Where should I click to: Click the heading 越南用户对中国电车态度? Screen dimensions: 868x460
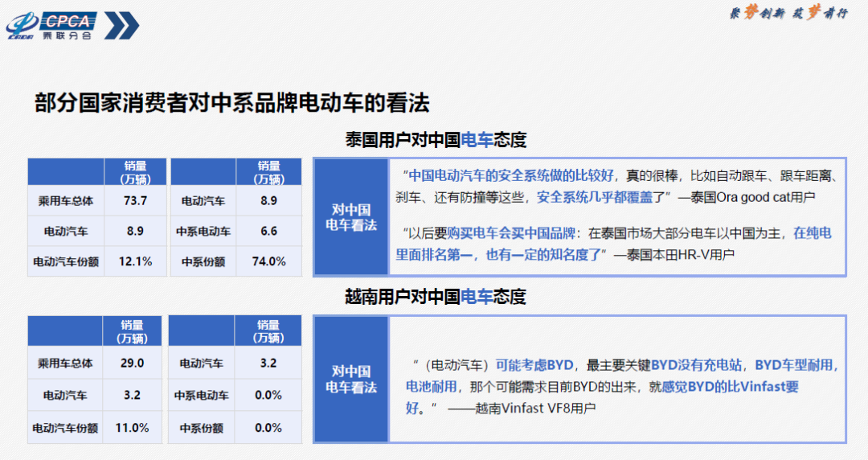435,297
